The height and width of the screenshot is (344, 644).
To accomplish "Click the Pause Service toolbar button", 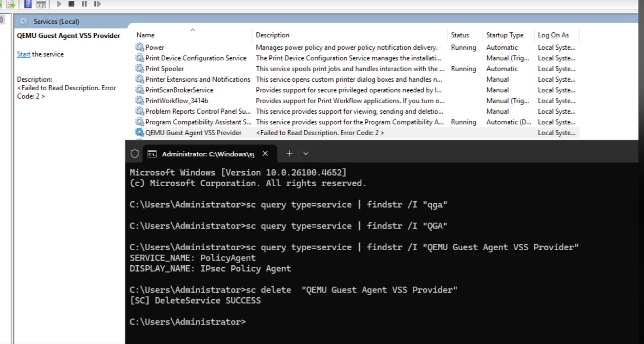I will click(84, 4).
